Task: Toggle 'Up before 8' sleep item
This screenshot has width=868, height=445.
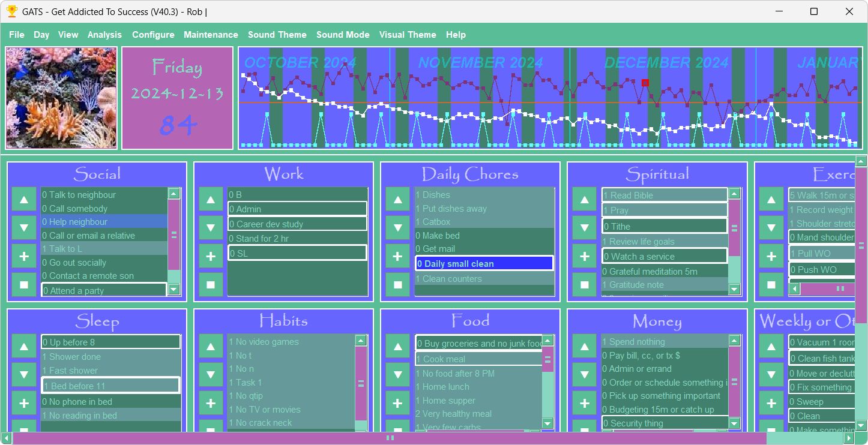Action: (x=110, y=342)
